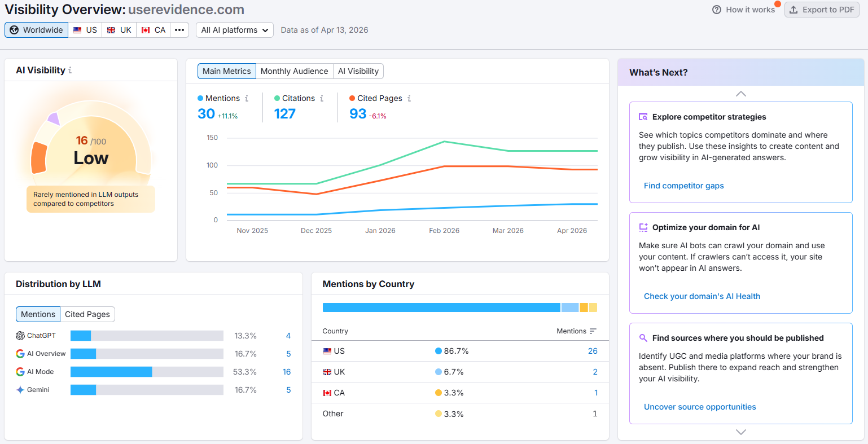Image resolution: width=868 pixels, height=444 pixels.
Task: Click the Export to PDF button
Action: (822, 10)
